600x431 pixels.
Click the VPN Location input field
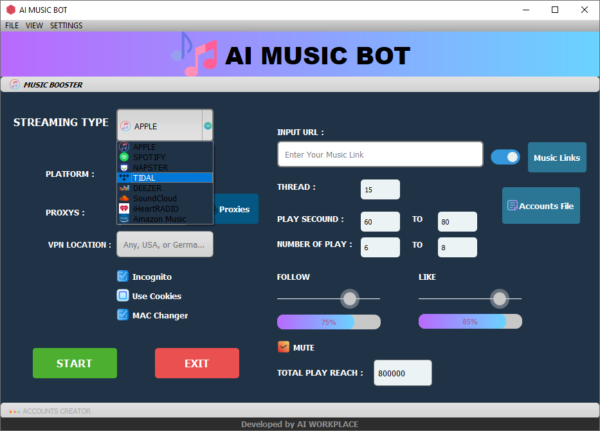(165, 244)
